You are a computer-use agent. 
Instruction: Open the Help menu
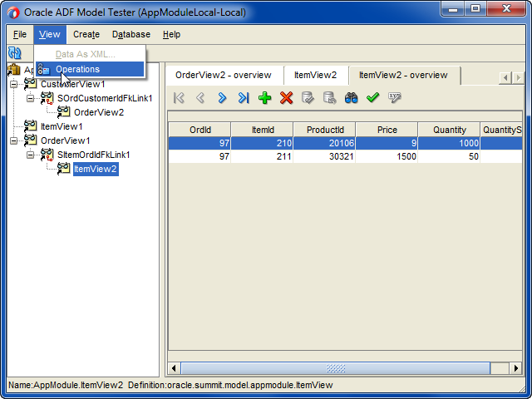click(x=171, y=34)
